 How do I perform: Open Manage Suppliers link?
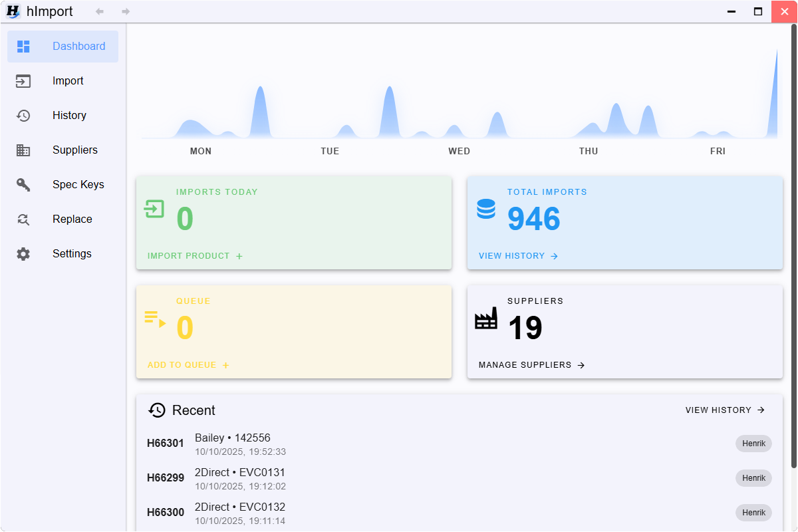click(x=531, y=365)
